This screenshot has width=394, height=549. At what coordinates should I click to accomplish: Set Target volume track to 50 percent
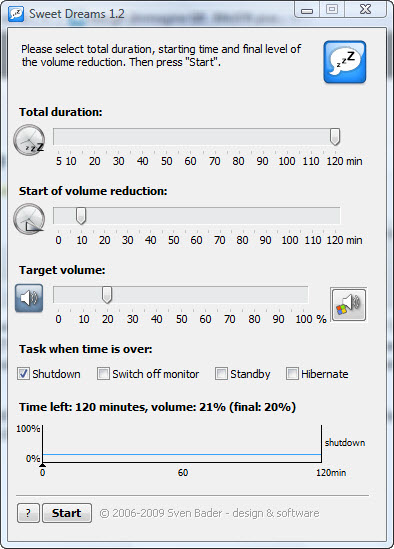pos(181,294)
